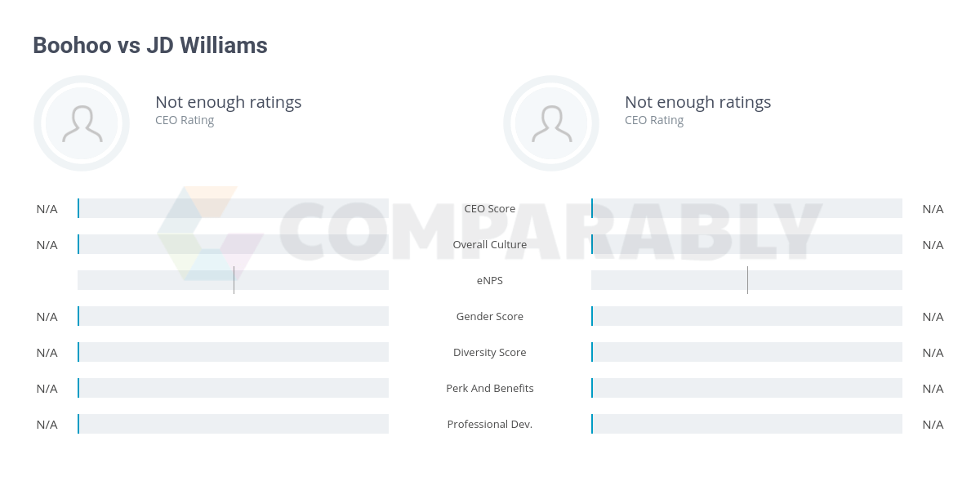Click Boohoo's CEO avatar placeholder icon
The height and width of the screenshot is (490, 980).
[x=82, y=123]
